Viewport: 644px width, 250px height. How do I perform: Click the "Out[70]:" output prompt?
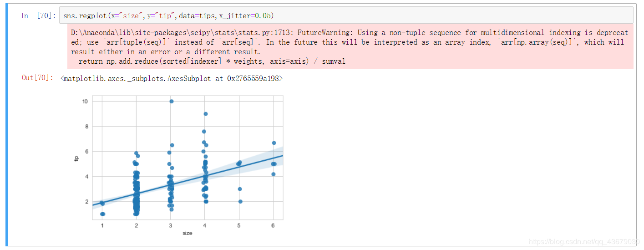click(x=37, y=78)
